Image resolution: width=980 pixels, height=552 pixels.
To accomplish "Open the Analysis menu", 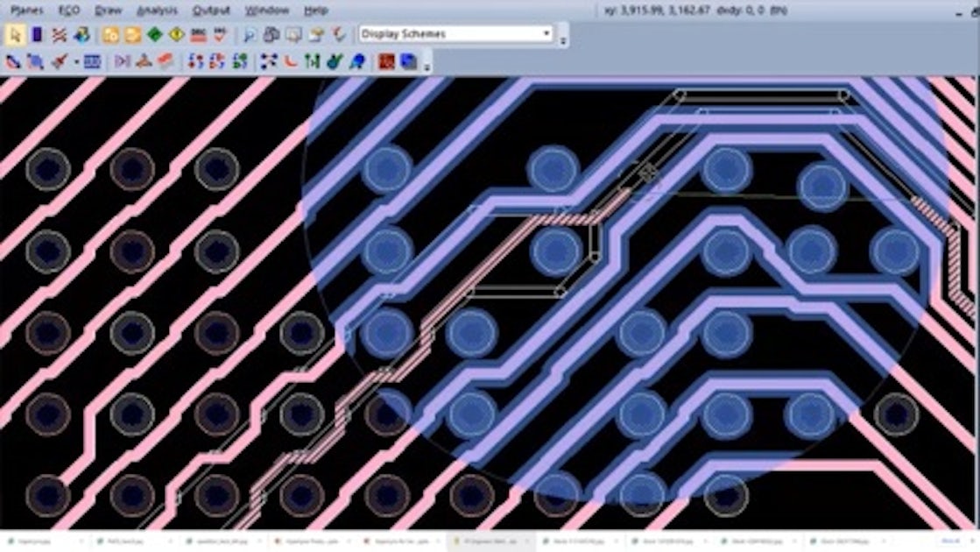I will (158, 11).
